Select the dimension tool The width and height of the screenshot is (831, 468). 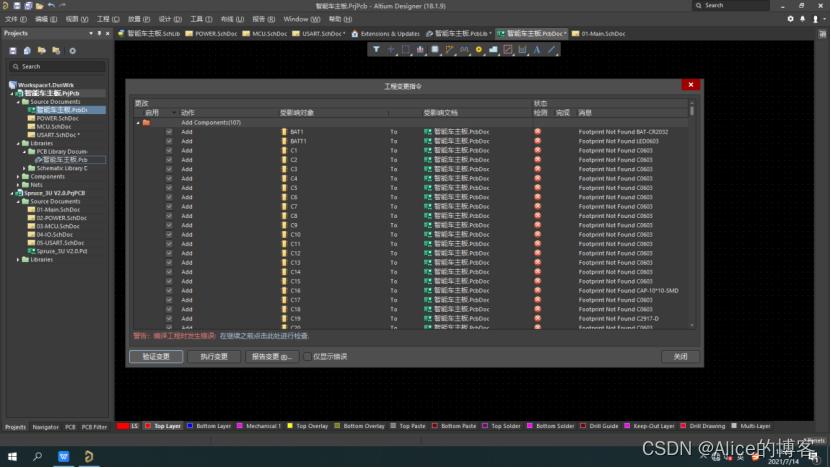(x=523, y=49)
